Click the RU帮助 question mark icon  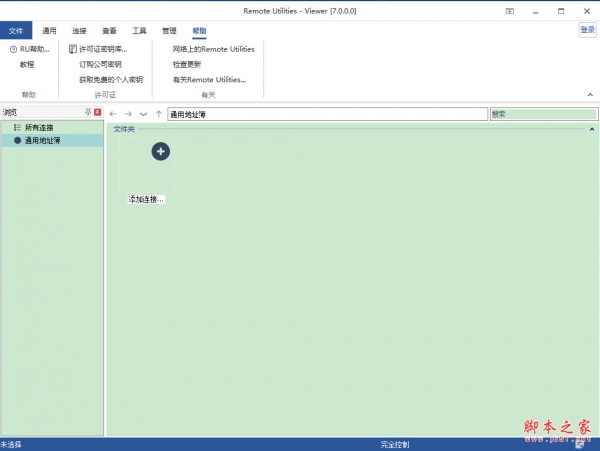13,49
